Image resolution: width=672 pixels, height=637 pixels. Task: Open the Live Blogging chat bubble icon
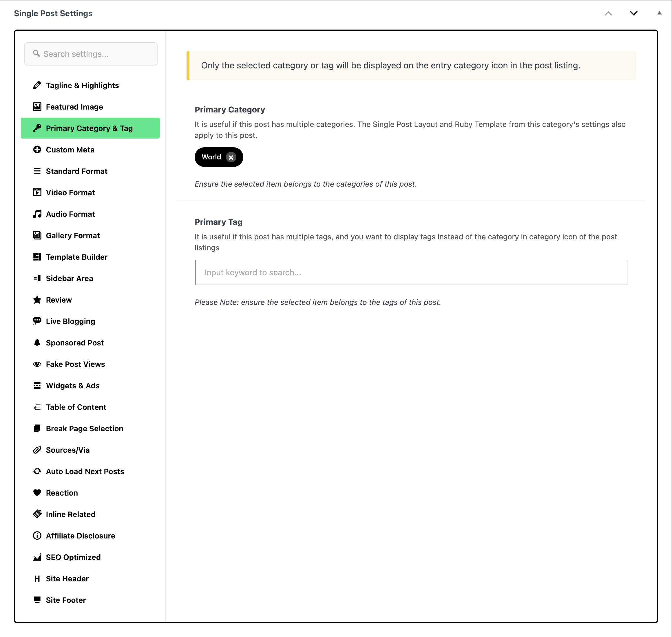pos(37,321)
